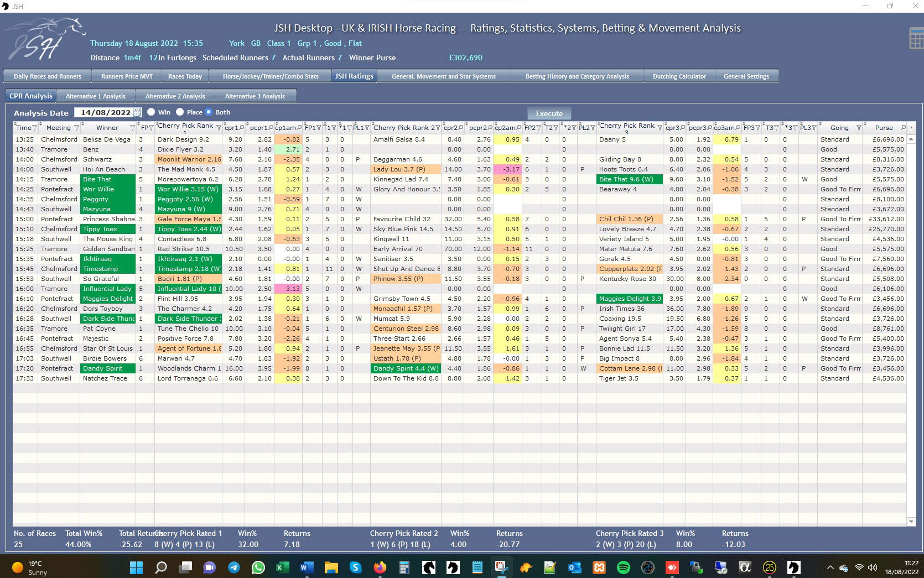The height and width of the screenshot is (578, 924).
Task: Click the Purse column search magnifier
Action: 903,128
